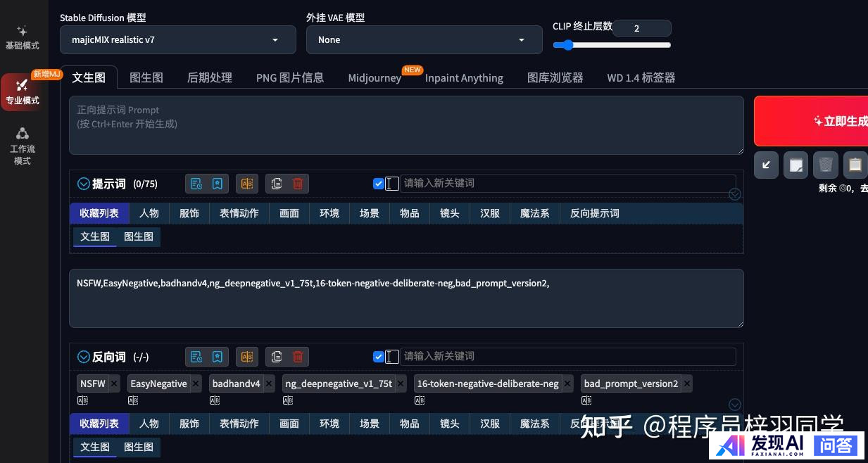Click chevron at right of 提示词 keyword row

(x=734, y=194)
